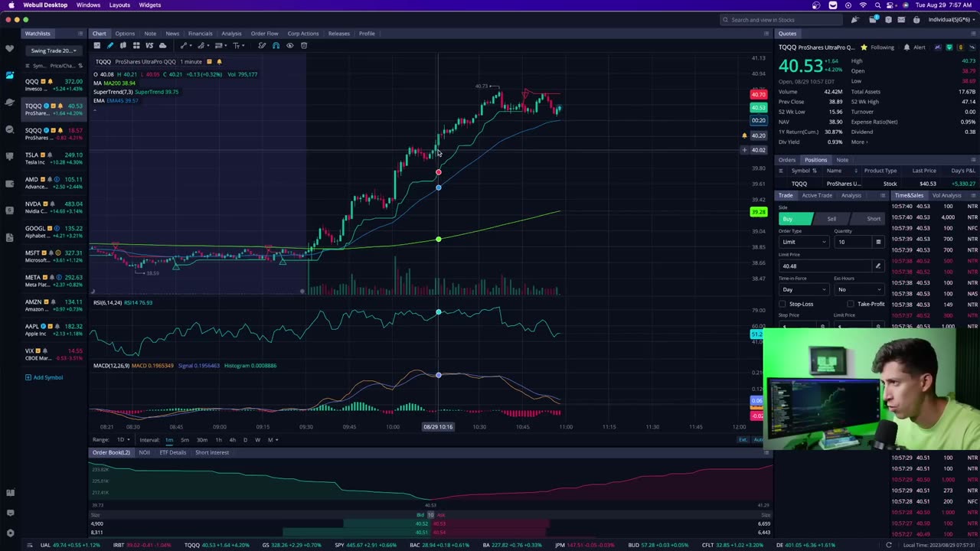Open the markets chart icon in left sidebar

(9, 75)
